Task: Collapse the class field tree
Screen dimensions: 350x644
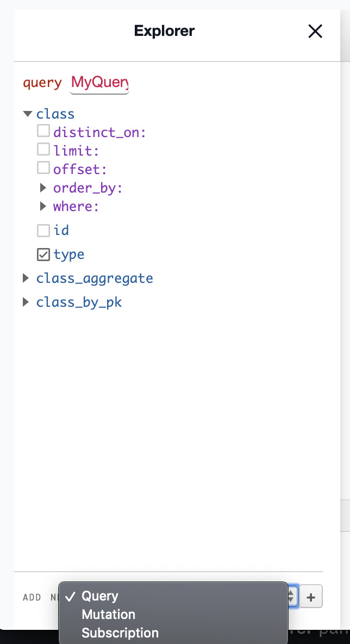Action: pyautogui.click(x=28, y=114)
